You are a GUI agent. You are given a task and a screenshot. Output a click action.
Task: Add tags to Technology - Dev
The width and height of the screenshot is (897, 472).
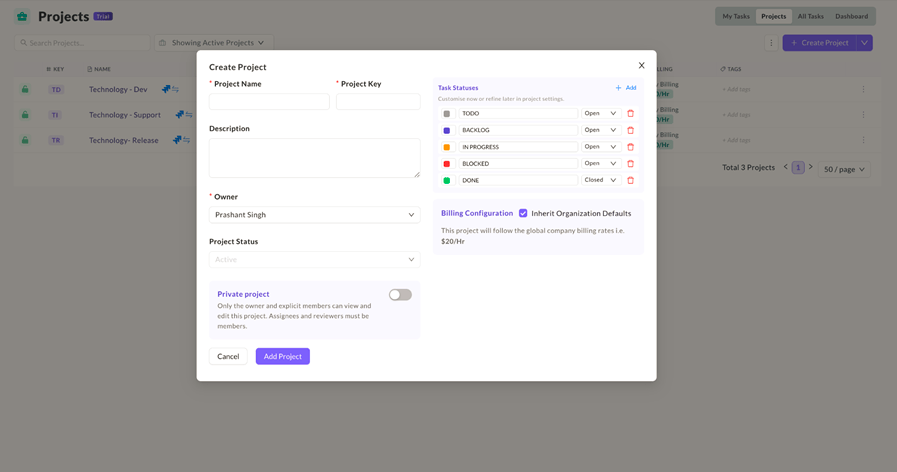click(x=736, y=89)
